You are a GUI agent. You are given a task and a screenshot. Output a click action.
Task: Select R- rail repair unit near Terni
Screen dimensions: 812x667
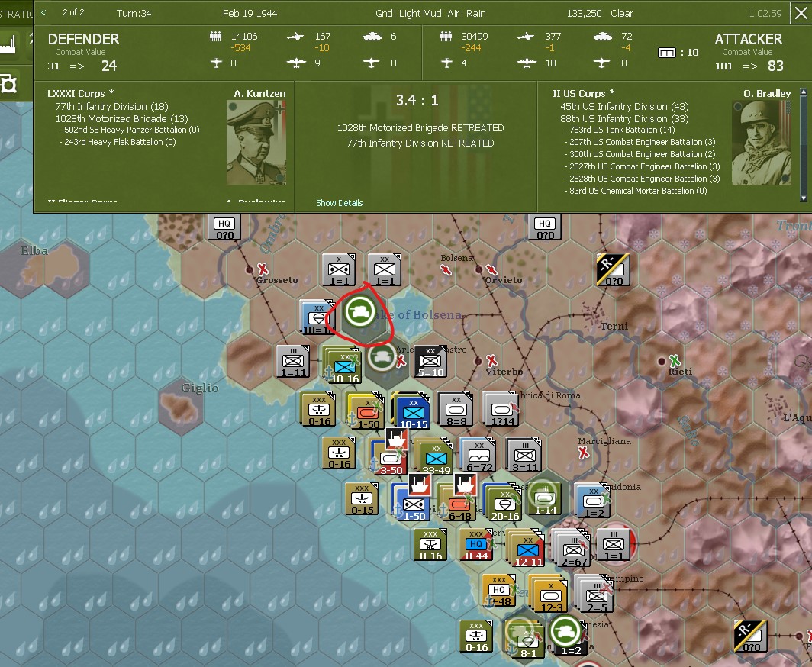613,270
